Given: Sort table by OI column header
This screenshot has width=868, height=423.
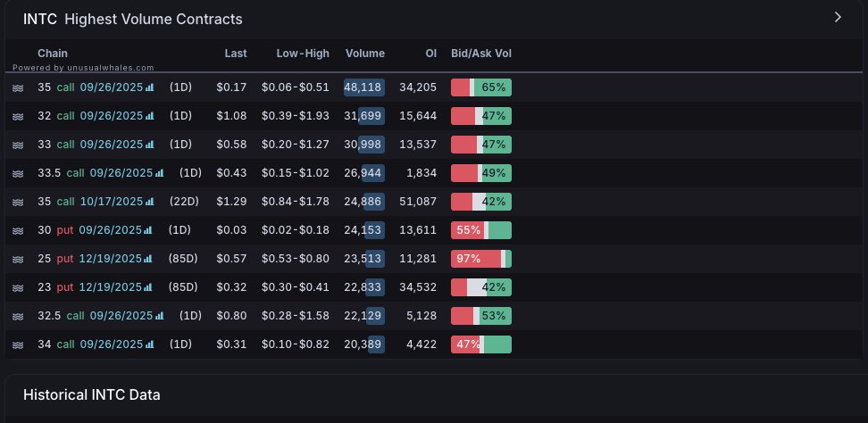Looking at the screenshot, I should [x=430, y=54].
